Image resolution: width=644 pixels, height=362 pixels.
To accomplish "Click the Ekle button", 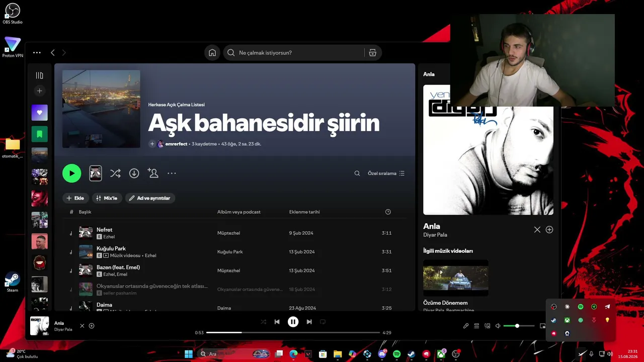I will (x=75, y=198).
